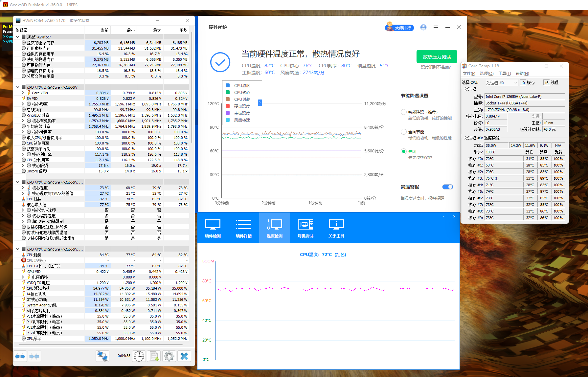This screenshot has height=377, width=588.
Task: Create a report using HWiNFO report icon
Action: [154, 356]
